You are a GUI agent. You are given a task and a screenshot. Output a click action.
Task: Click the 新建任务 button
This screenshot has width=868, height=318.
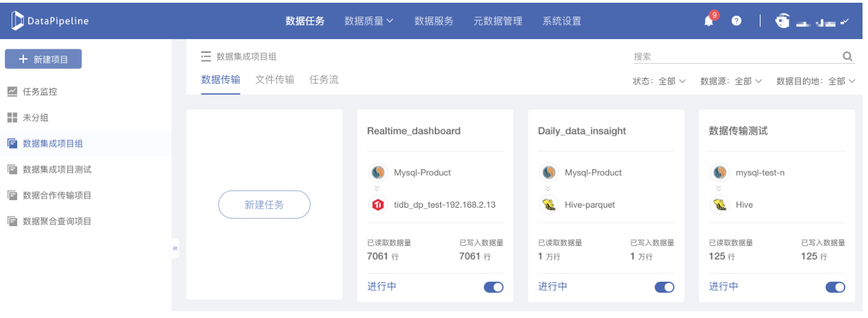point(264,204)
